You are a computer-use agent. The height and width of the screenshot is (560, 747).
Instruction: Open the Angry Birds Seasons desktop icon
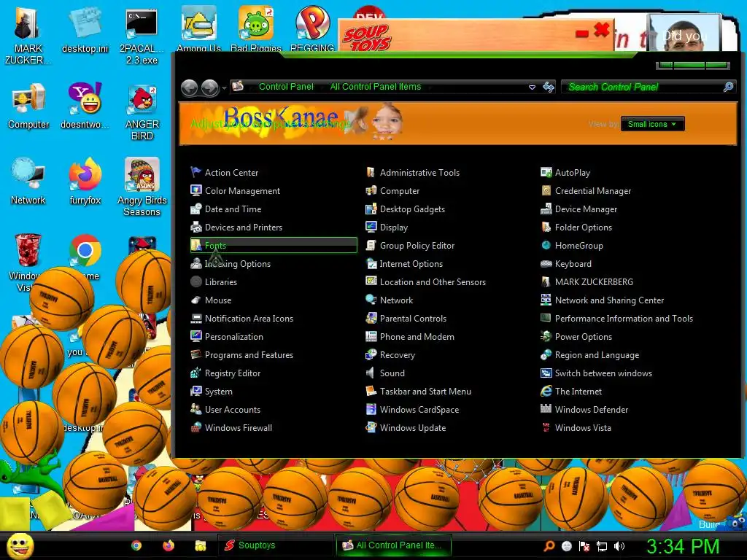tap(142, 187)
